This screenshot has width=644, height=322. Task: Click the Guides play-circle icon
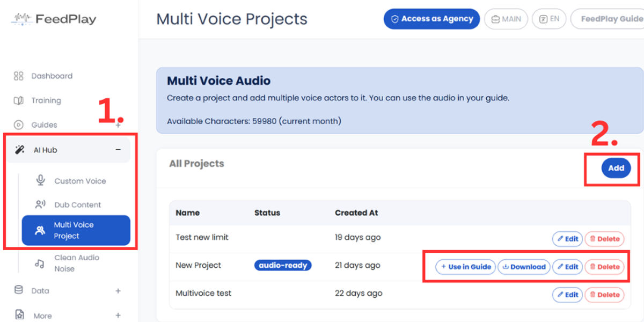click(18, 125)
